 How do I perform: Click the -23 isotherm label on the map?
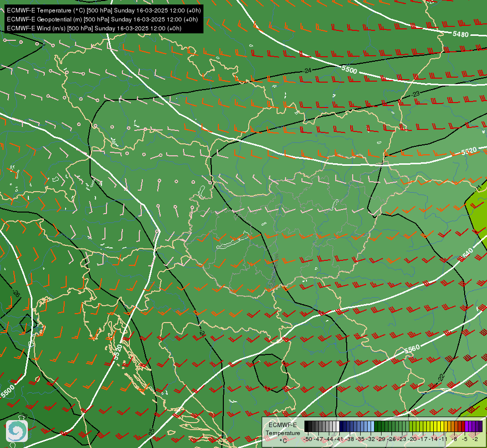click(416, 94)
